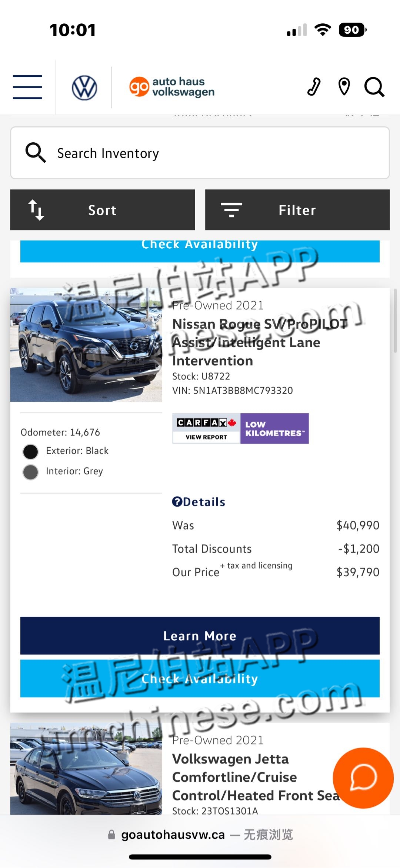
Task: Tap the go auto haus volkswagen logo
Action: (172, 87)
